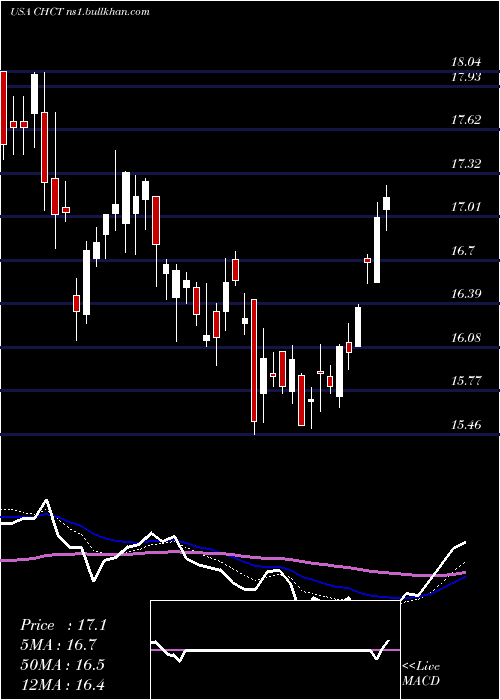Click the '5MA : 16.7' readout
This screenshot has height=700, width=500.
tap(59, 645)
